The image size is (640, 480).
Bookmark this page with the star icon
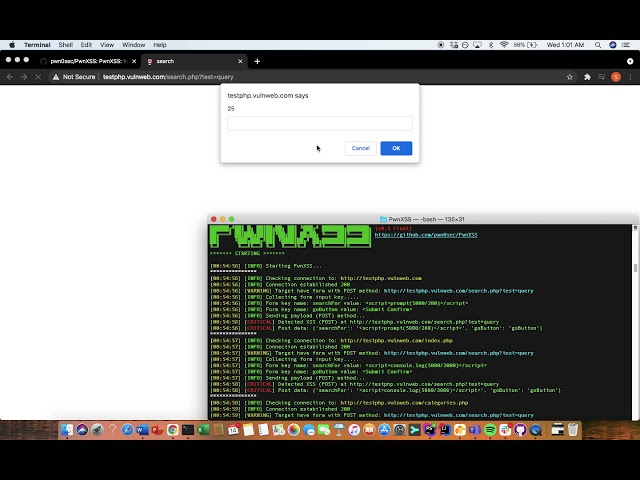click(569, 77)
